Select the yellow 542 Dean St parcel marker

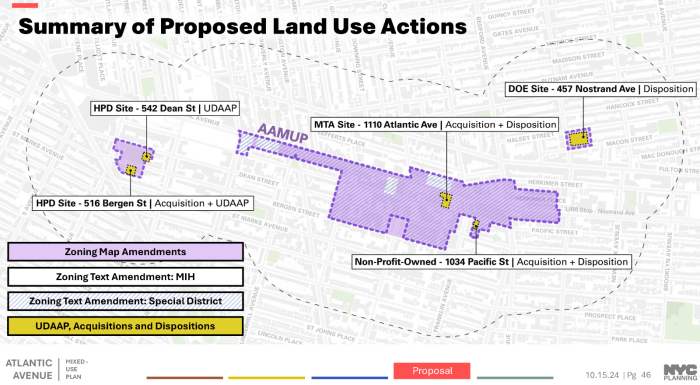click(x=146, y=157)
